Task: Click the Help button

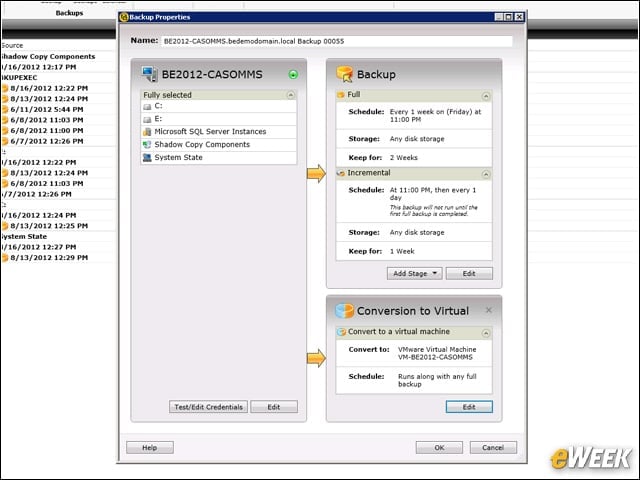Action: (x=150, y=447)
